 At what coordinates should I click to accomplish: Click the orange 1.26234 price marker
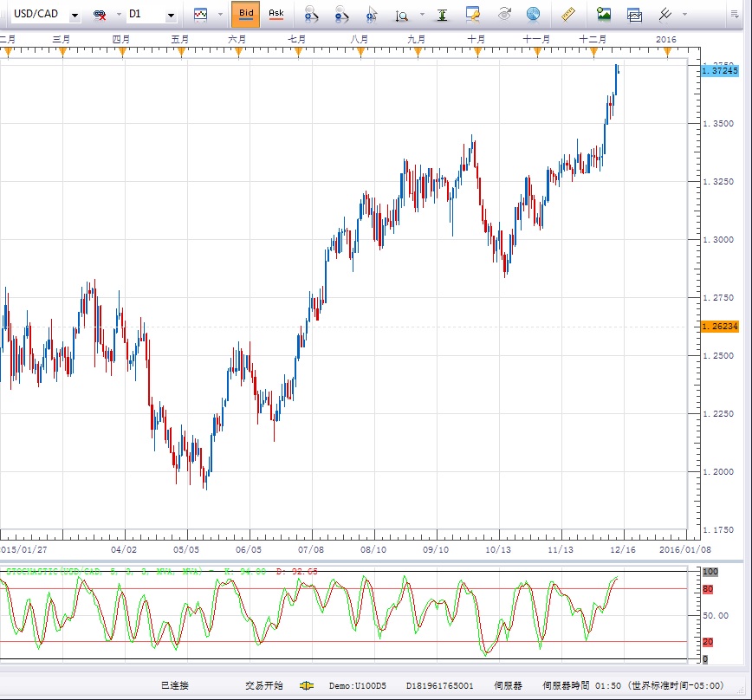721,326
